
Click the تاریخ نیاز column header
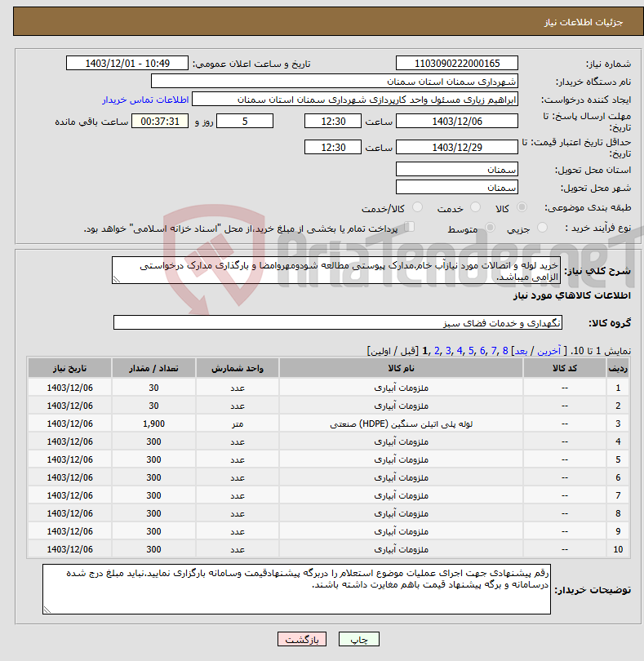coord(69,368)
